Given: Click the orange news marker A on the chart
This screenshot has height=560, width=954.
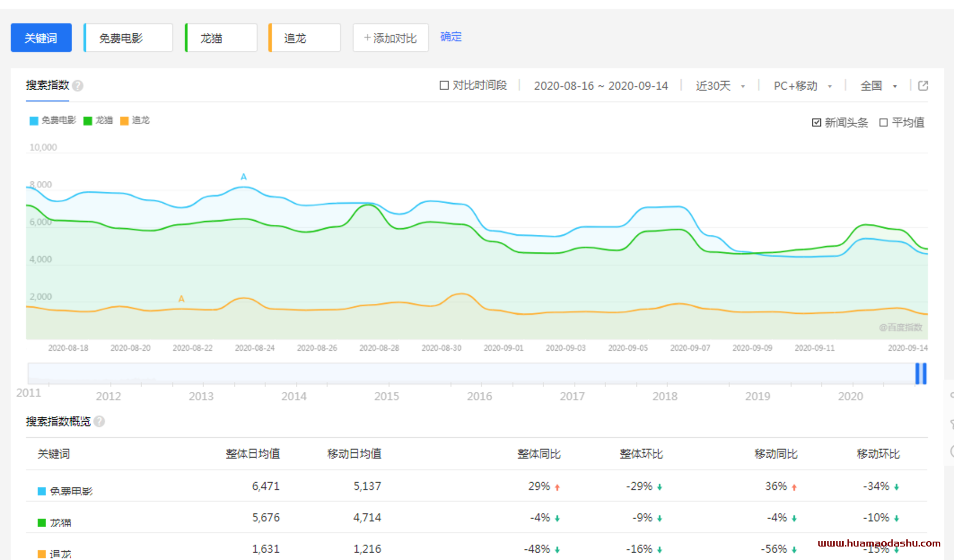Looking at the screenshot, I should (x=181, y=299).
